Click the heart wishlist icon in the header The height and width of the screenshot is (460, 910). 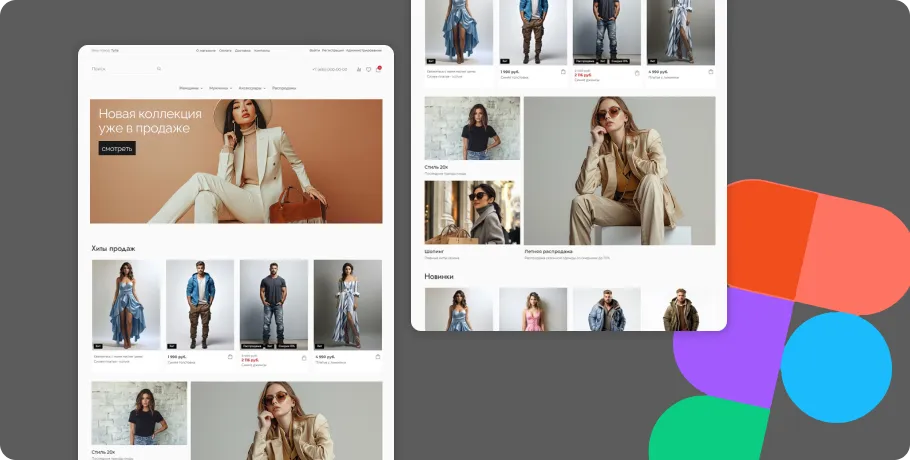pyautogui.click(x=368, y=69)
